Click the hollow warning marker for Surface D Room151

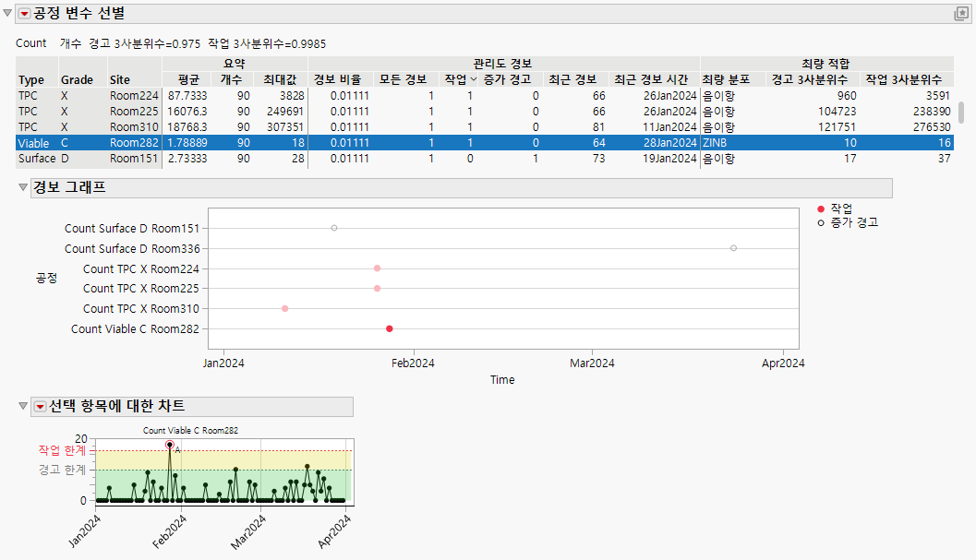coord(334,228)
